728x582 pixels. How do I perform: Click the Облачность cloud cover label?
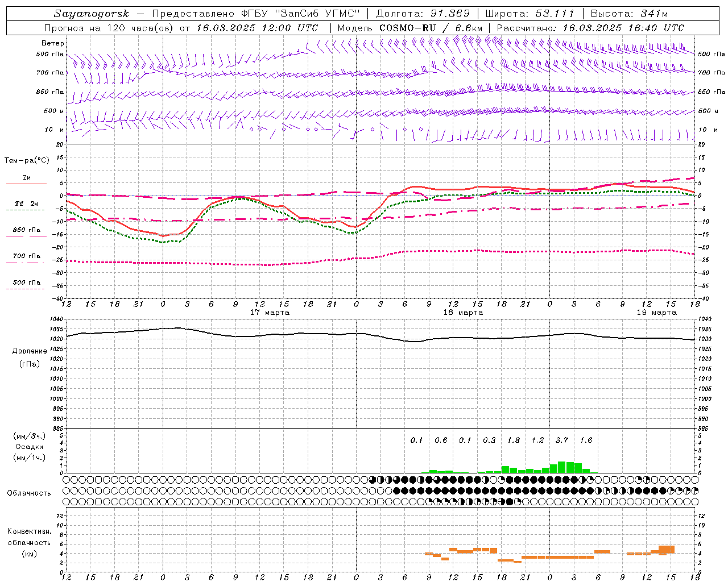click(29, 493)
